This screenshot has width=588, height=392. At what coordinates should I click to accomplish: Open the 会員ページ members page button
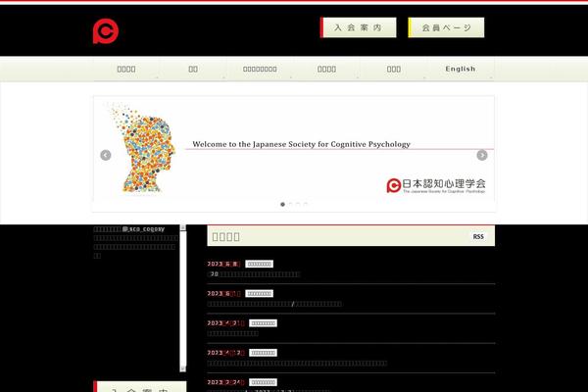pyautogui.click(x=446, y=27)
